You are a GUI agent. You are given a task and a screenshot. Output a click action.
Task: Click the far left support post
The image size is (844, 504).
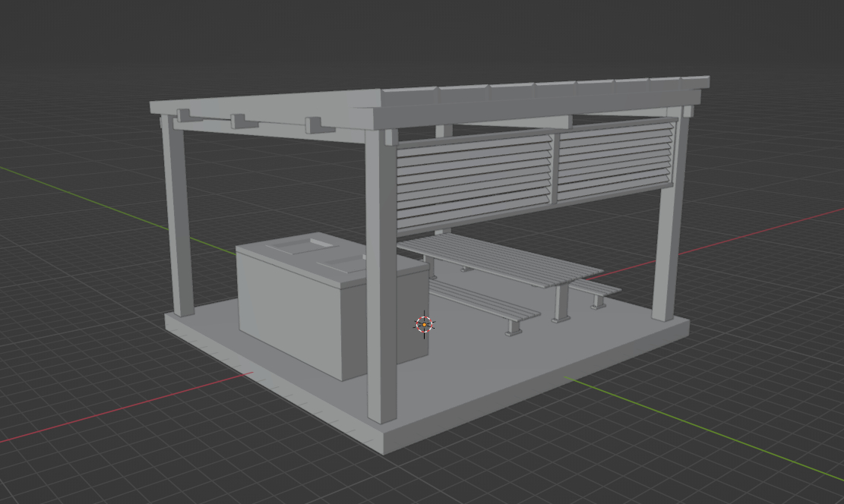pos(179,220)
